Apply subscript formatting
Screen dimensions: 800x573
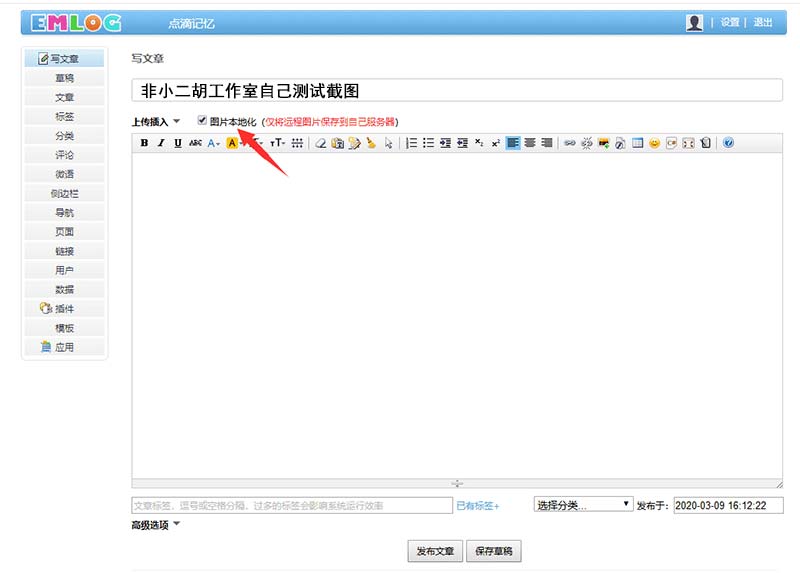[479, 143]
